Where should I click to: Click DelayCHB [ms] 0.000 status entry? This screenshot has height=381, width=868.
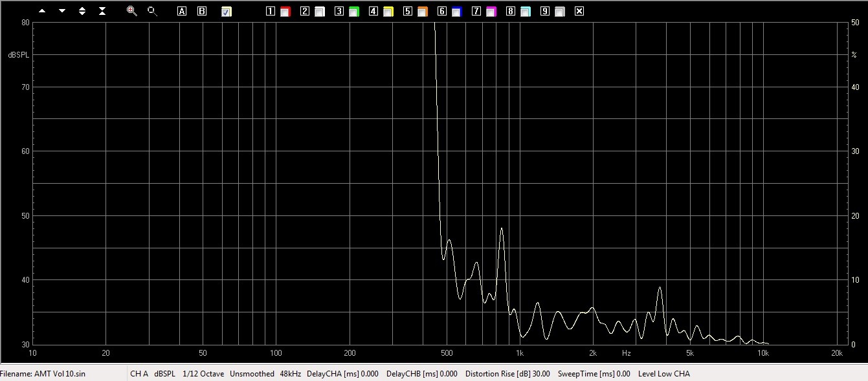[x=421, y=373]
